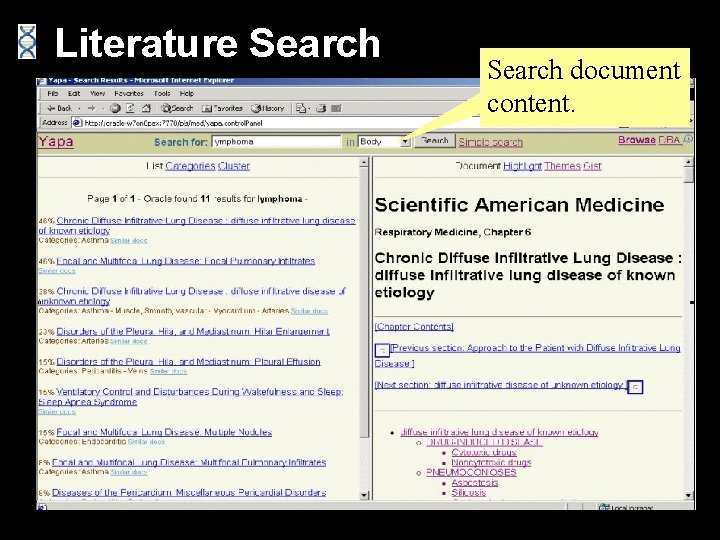Open the View menu
Viewport: 720px width, 540px height.
click(97, 93)
